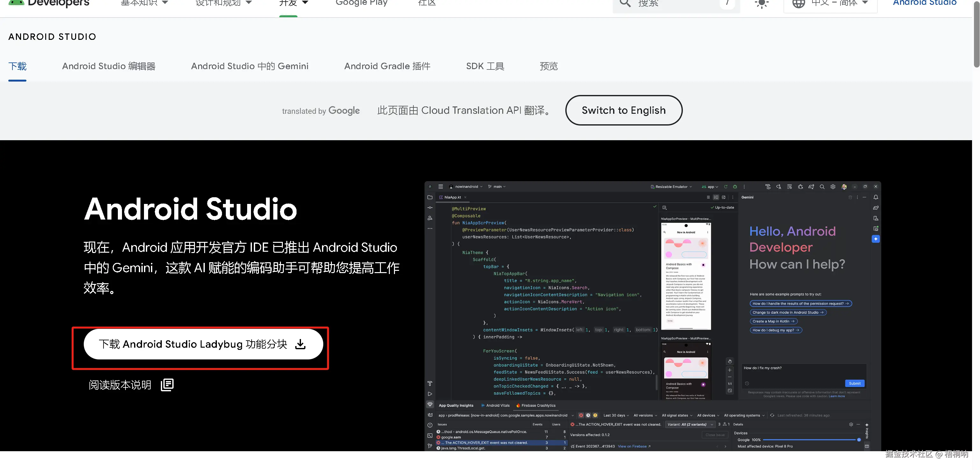Click the green rerun arrow beside app
This screenshot has height=470, width=980.
pyautogui.click(x=726, y=186)
